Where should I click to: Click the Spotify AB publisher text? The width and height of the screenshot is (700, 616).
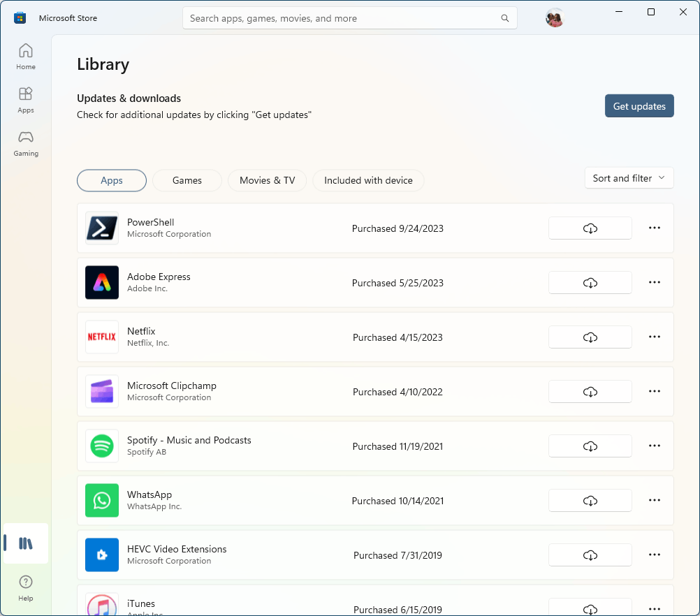(x=147, y=452)
